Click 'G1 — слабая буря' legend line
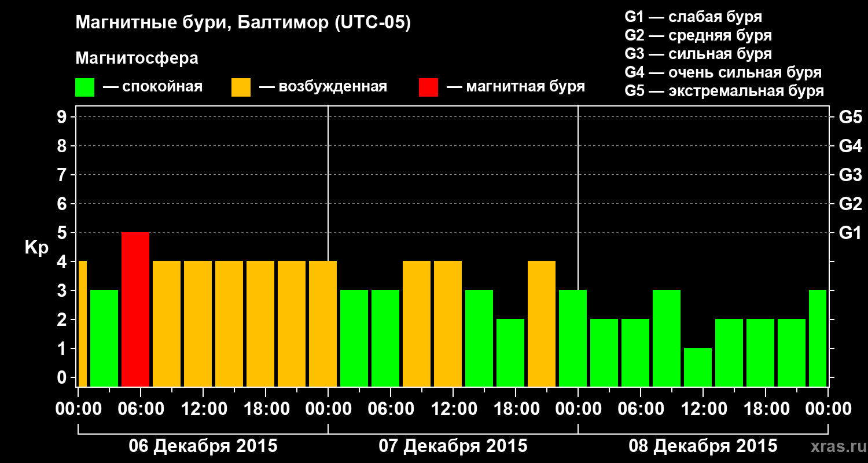This screenshot has height=463, width=868. click(693, 17)
